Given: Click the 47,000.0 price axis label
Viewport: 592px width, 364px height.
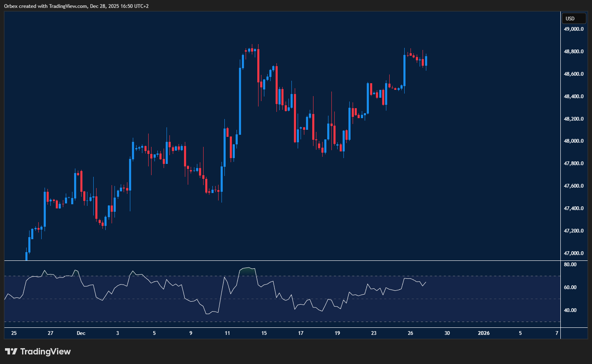Looking at the screenshot, I should (x=573, y=253).
